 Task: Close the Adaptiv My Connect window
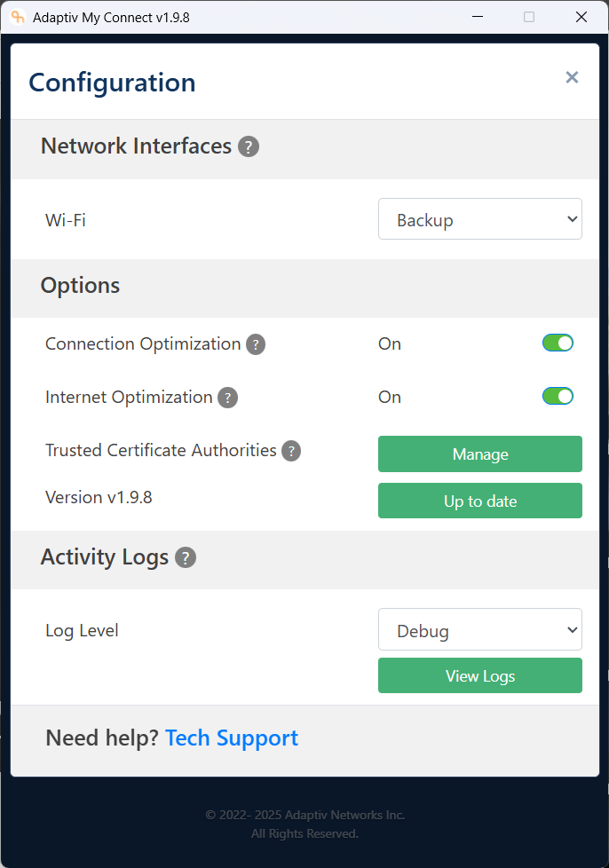581,17
